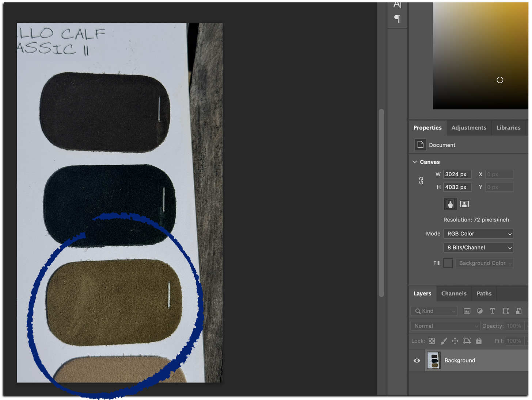The height and width of the screenshot is (400, 532).
Task: Open the 8 Bits/Channel dropdown
Action: [x=479, y=247]
